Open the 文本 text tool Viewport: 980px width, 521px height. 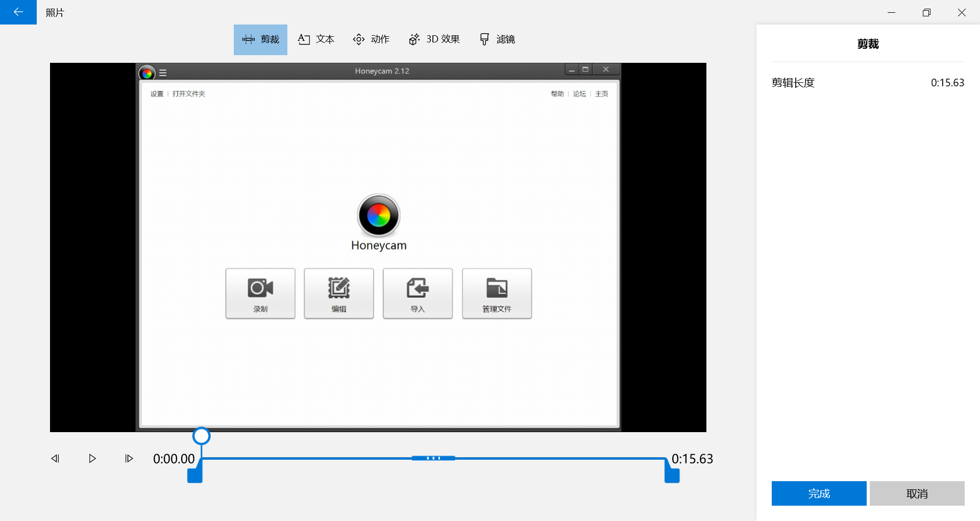click(316, 39)
